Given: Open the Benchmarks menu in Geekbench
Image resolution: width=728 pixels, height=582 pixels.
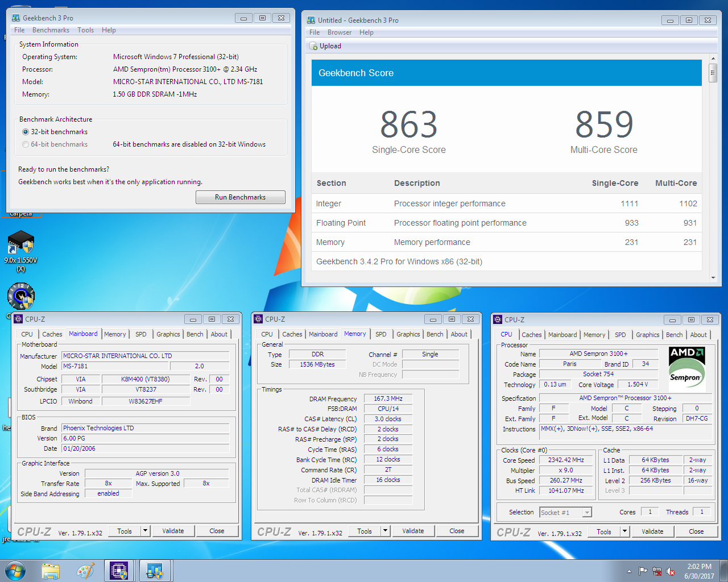Looking at the screenshot, I should point(51,30).
